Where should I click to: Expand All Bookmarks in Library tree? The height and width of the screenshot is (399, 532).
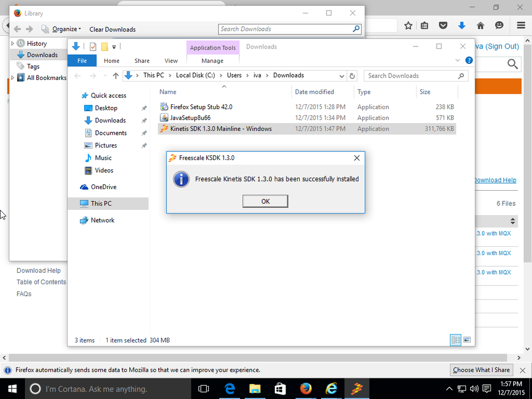click(13, 78)
